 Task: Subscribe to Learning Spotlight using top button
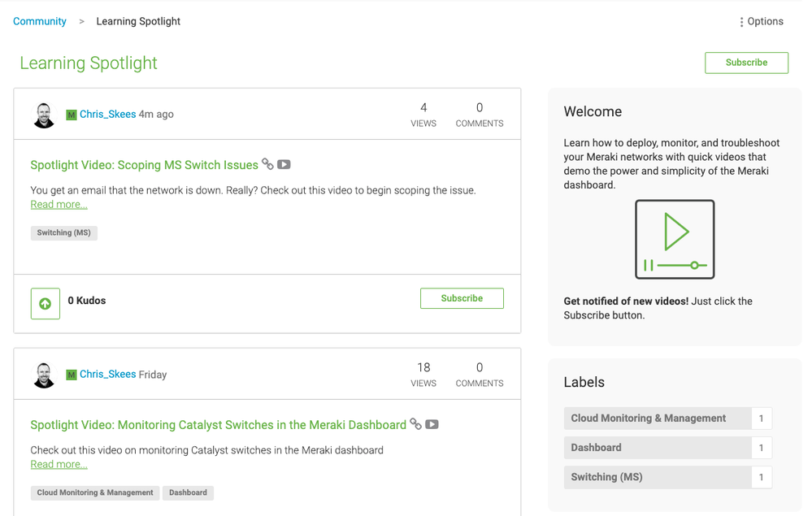pos(746,63)
